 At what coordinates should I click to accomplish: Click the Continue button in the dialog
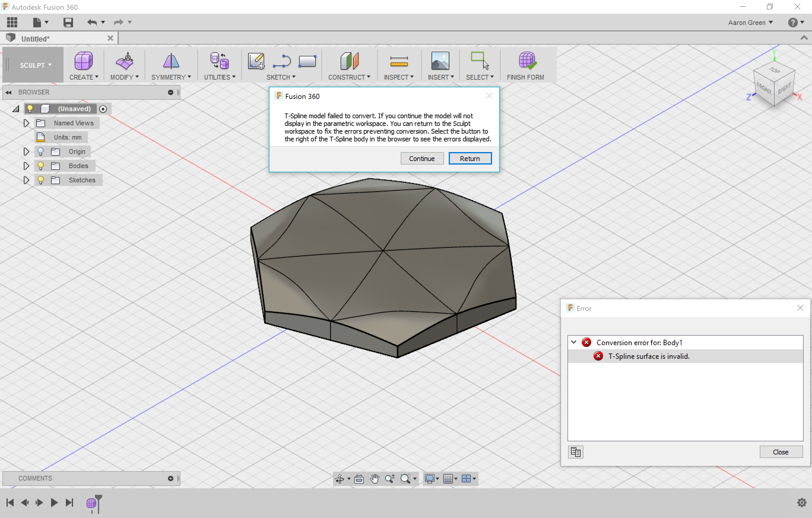[x=422, y=158]
